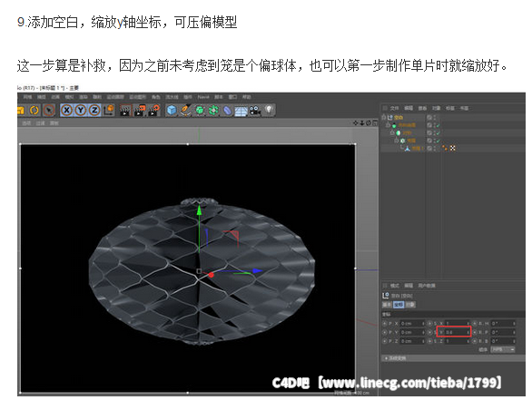The image size is (532, 400).
Task: Add a Camera object
Action: click(x=255, y=110)
